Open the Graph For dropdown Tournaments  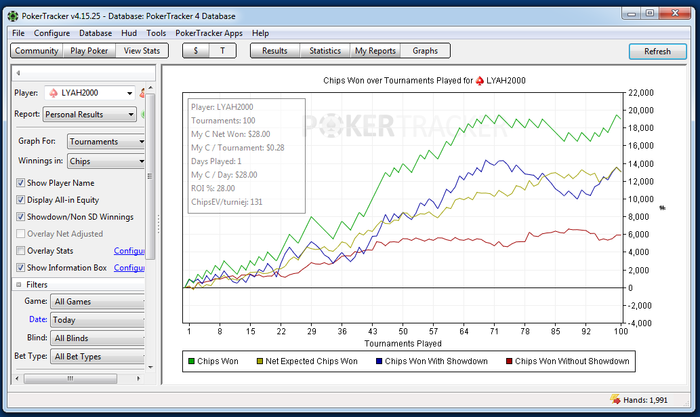point(106,142)
